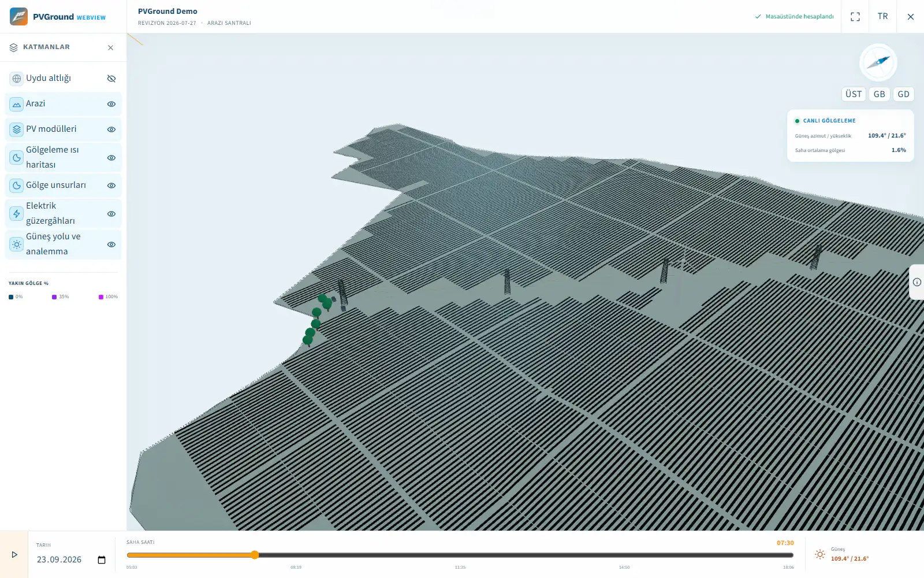Viewport: 924px width, 578px height.
Task: Click the 14:50 mark on the timeline
Action: 624,568
